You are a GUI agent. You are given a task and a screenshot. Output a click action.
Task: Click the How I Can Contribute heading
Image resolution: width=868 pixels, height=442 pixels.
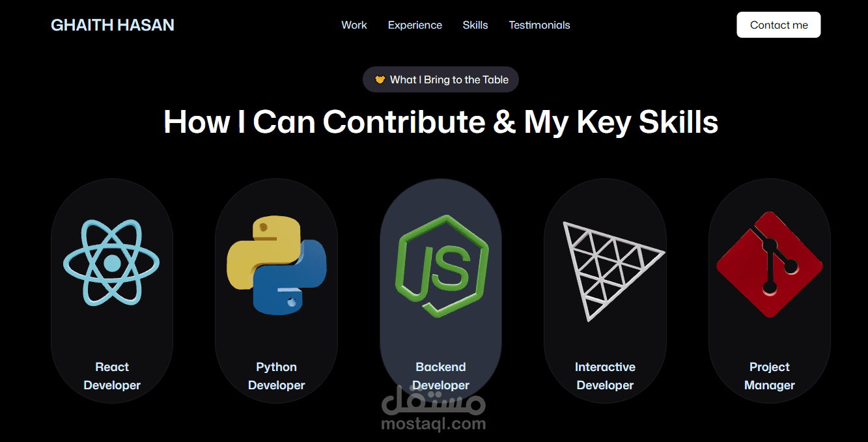click(x=441, y=122)
